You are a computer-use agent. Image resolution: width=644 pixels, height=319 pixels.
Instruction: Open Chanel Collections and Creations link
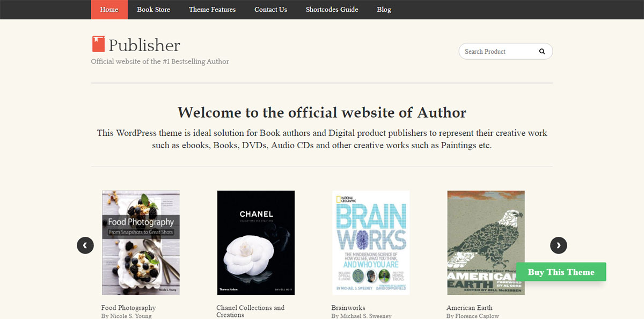click(251, 311)
